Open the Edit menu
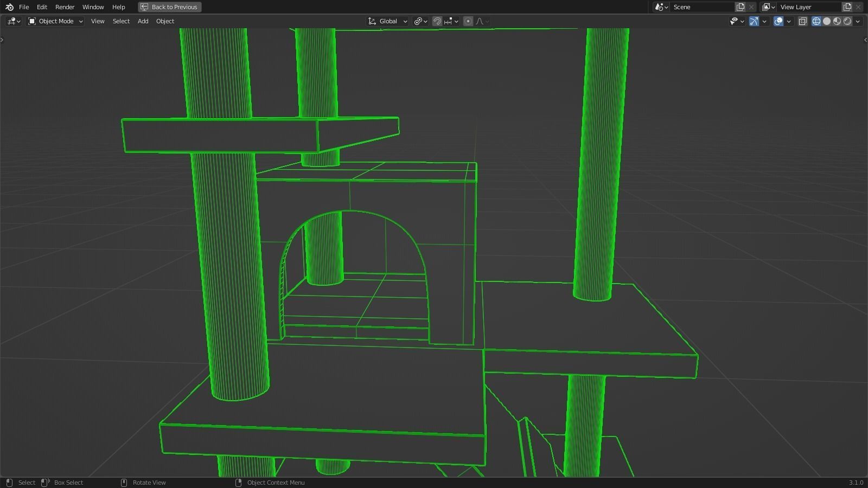Viewport: 868px width, 488px height. pyautogui.click(x=42, y=7)
